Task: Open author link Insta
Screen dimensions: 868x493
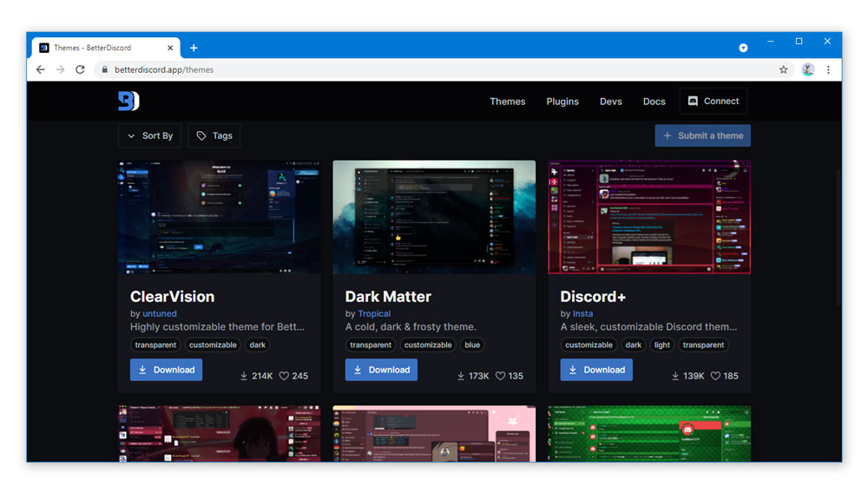Action: tap(583, 313)
